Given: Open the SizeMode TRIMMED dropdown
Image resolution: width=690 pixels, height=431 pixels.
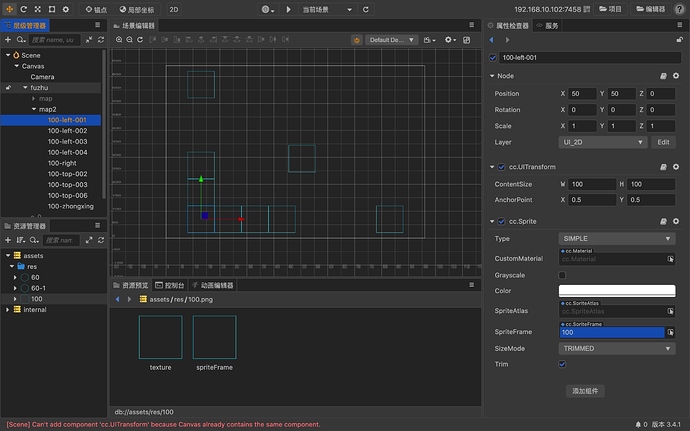Looking at the screenshot, I should (616, 348).
